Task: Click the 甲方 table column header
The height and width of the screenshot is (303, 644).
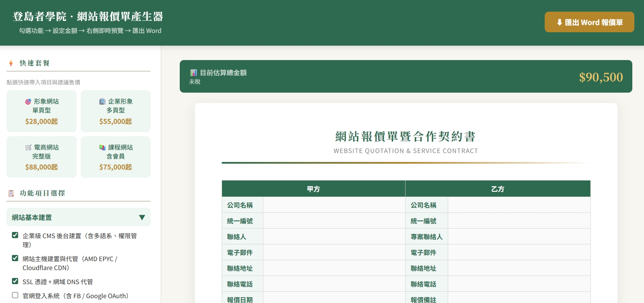Action: [313, 189]
